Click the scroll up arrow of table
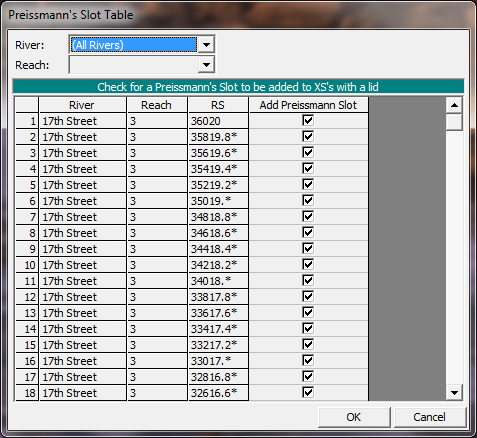Screen dimensions: 477x438 pos(454,105)
